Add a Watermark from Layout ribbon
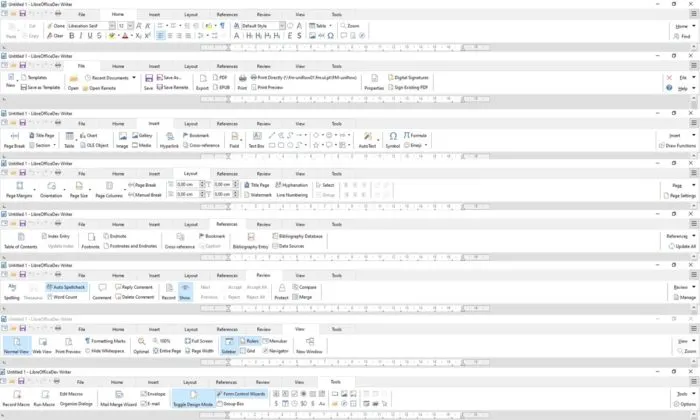 [258, 195]
